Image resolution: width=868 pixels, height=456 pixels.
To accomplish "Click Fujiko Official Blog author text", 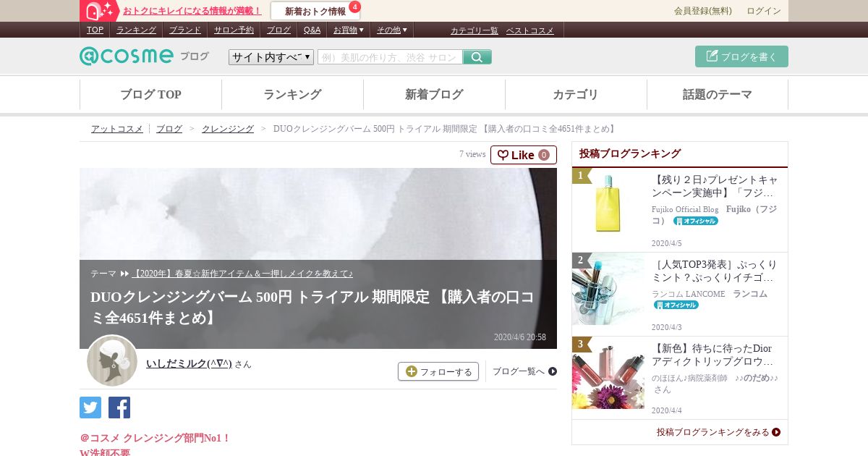I will [685, 209].
